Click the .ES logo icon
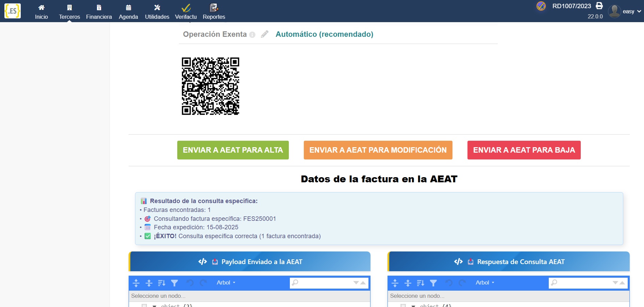The width and height of the screenshot is (644, 307). pos(13,11)
